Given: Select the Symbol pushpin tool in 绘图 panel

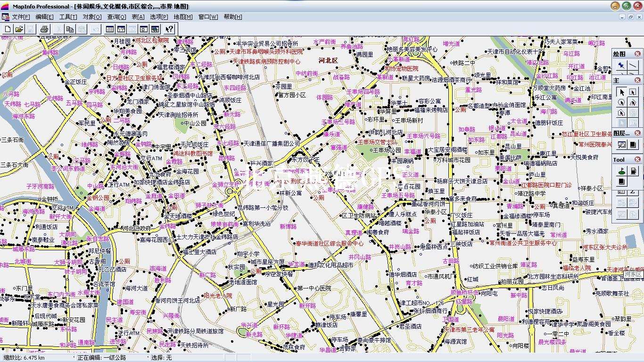Looking at the screenshot, I should coord(622,66).
